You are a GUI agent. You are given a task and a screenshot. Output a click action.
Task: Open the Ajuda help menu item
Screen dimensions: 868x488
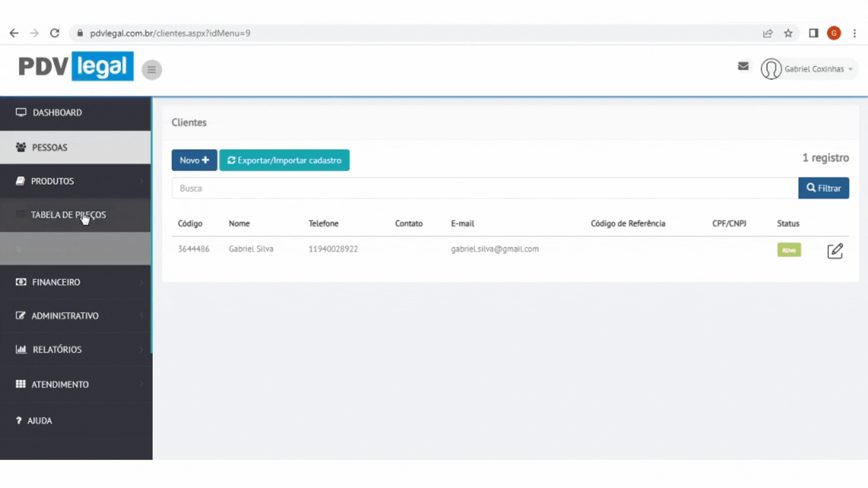pos(40,421)
